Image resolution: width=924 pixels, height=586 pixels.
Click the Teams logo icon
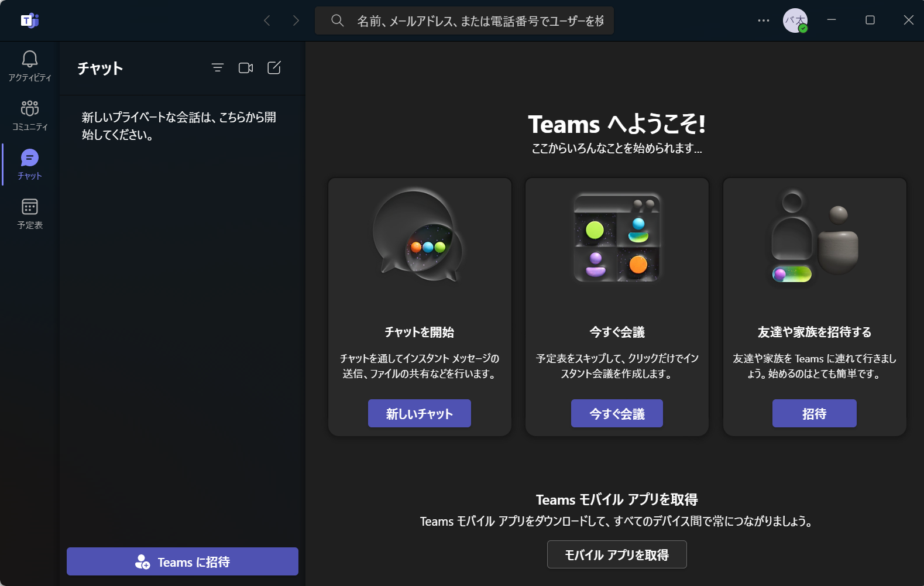[x=30, y=20]
